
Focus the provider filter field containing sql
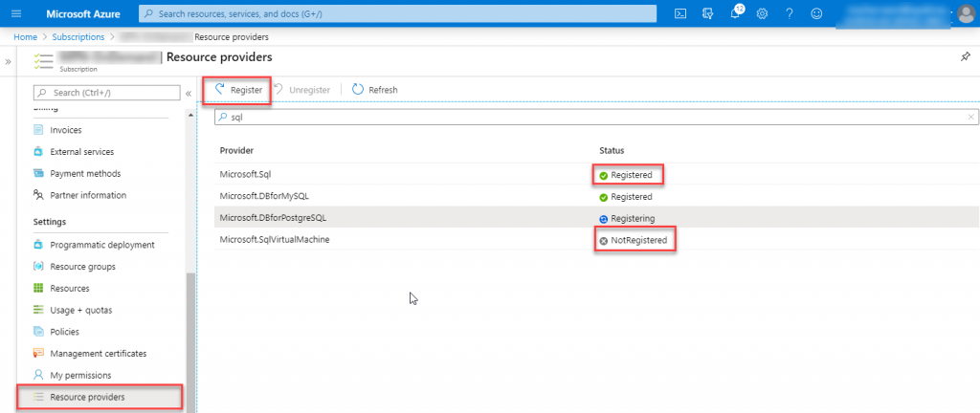pos(595,117)
